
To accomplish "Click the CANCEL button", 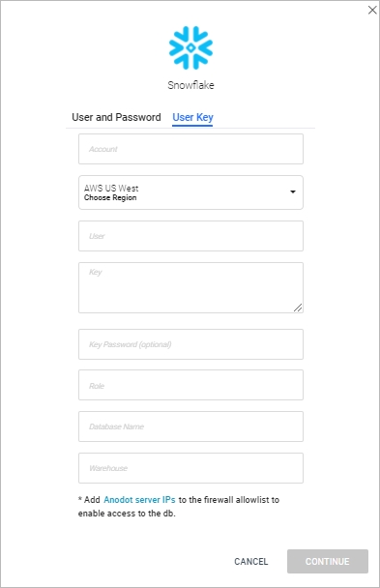I will click(251, 561).
